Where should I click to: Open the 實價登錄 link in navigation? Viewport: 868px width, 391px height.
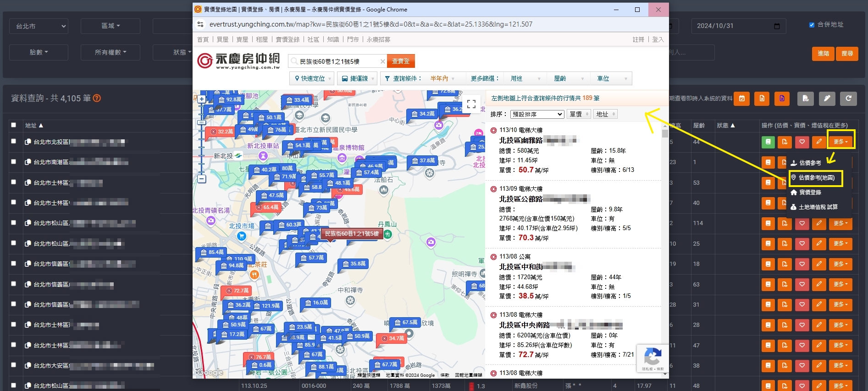pos(287,40)
